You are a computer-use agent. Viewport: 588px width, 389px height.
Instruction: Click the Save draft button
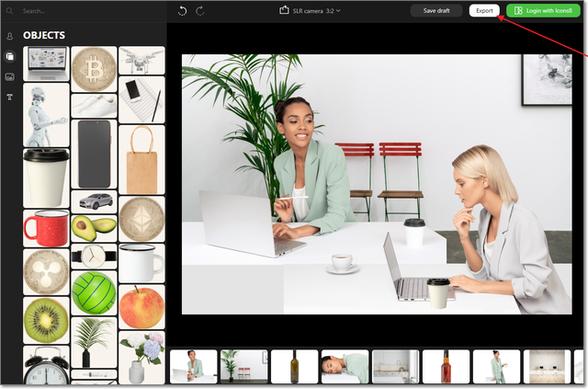click(x=436, y=11)
